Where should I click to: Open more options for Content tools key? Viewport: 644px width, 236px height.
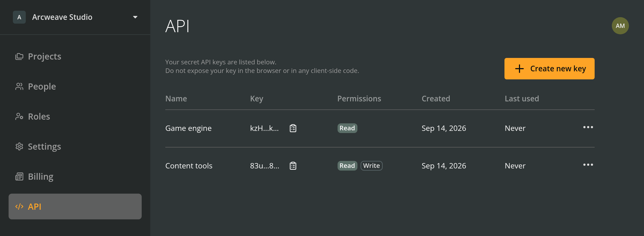[588, 165]
